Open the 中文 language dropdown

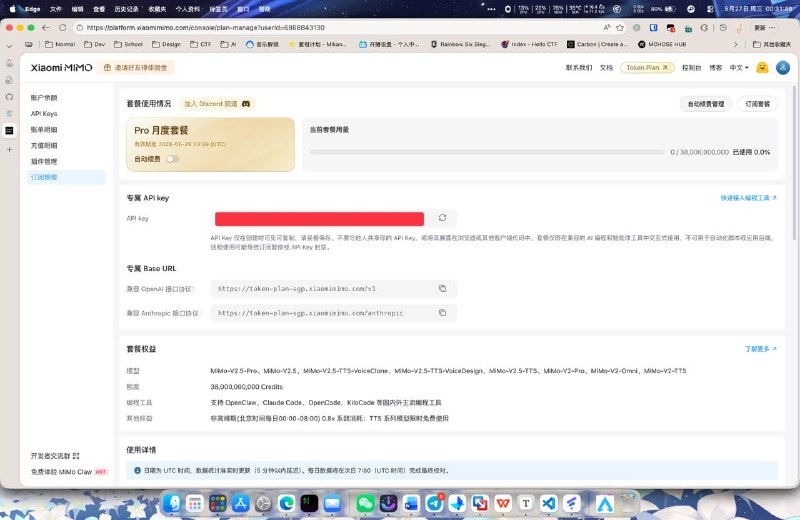(x=739, y=67)
